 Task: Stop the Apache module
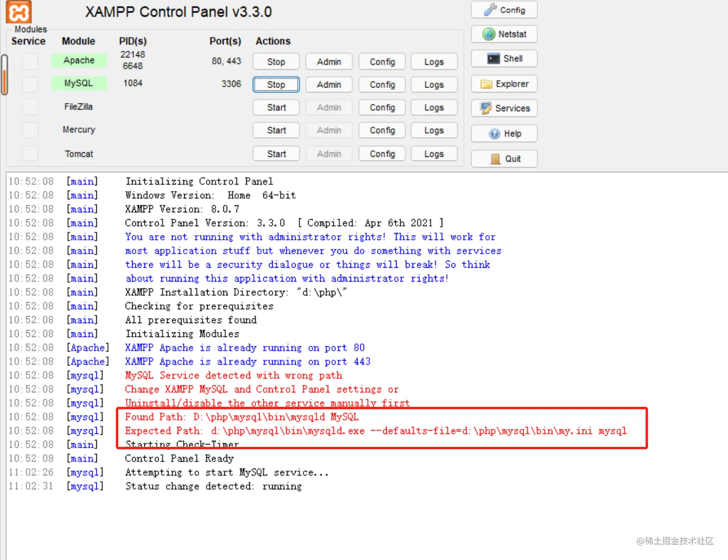pos(276,62)
